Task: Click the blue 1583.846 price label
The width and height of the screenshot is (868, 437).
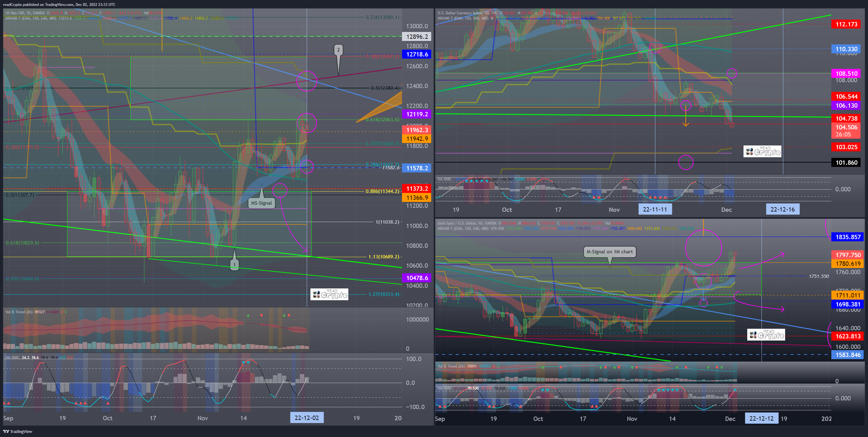Action: tap(848, 355)
